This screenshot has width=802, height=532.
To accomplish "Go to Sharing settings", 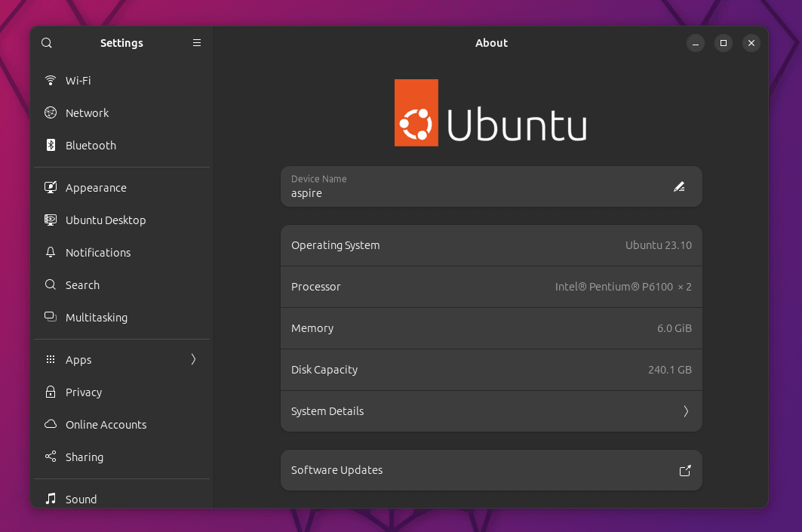I will coord(121,457).
